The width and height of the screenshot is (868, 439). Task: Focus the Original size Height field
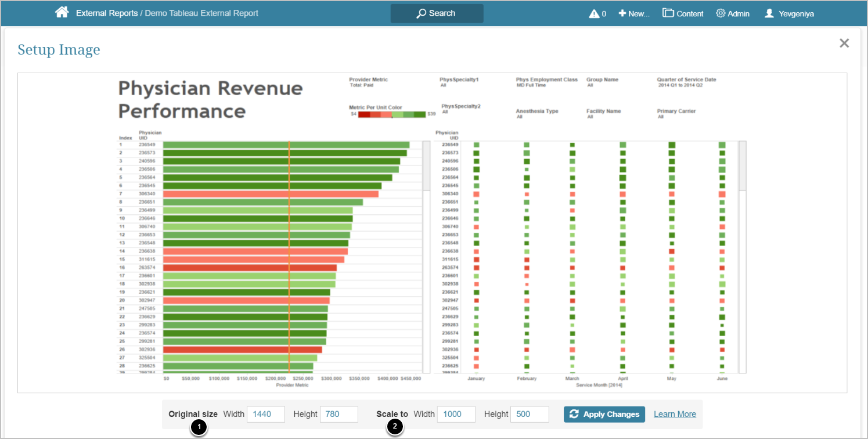[338, 414]
